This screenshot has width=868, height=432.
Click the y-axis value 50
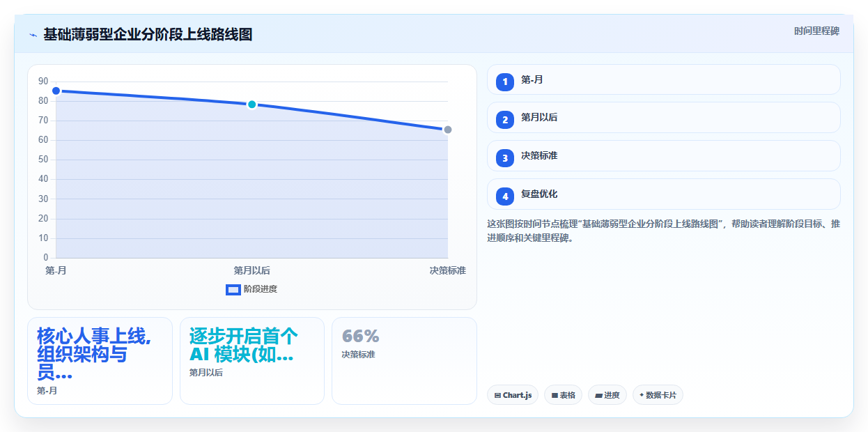[x=43, y=160]
